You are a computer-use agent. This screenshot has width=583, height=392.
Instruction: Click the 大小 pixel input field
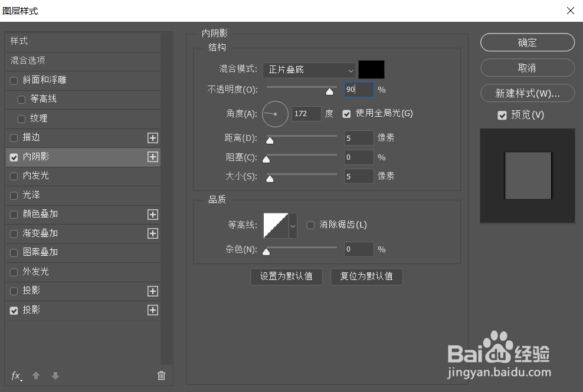point(359,176)
